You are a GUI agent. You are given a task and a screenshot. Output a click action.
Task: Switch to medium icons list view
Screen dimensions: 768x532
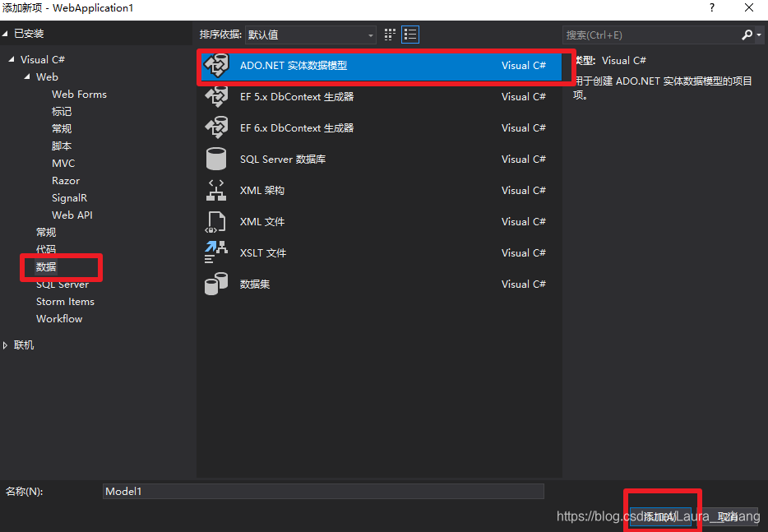pos(410,35)
